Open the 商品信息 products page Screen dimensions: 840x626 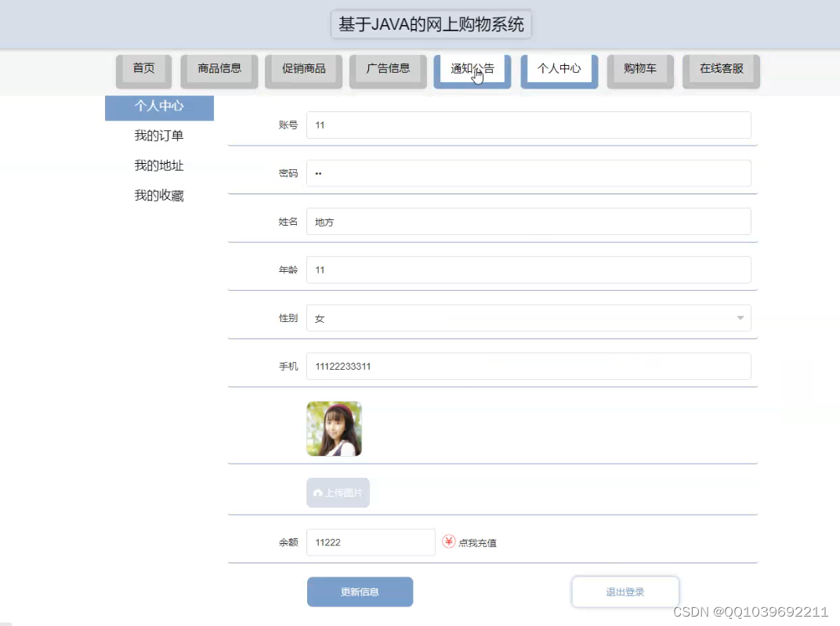[219, 68]
